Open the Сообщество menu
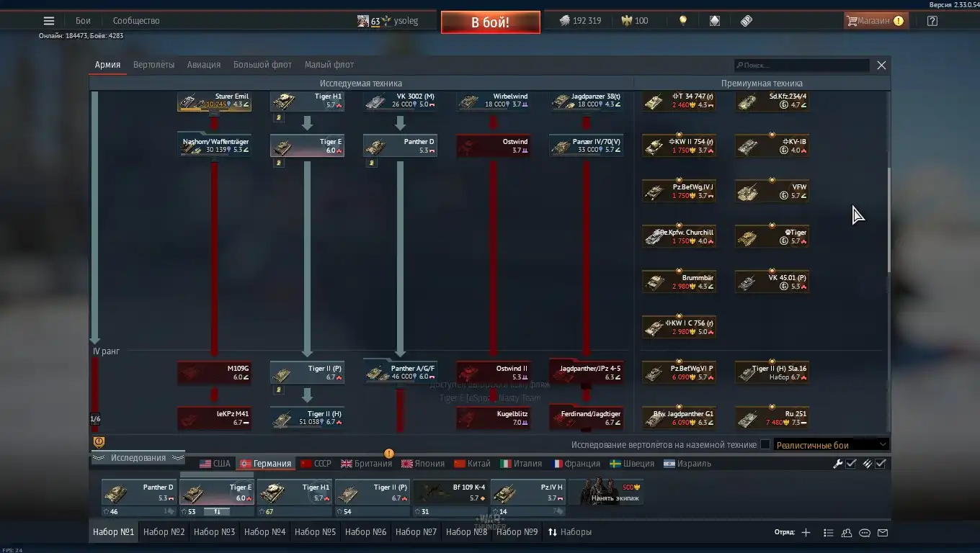The width and height of the screenshot is (980, 553). (x=136, y=21)
